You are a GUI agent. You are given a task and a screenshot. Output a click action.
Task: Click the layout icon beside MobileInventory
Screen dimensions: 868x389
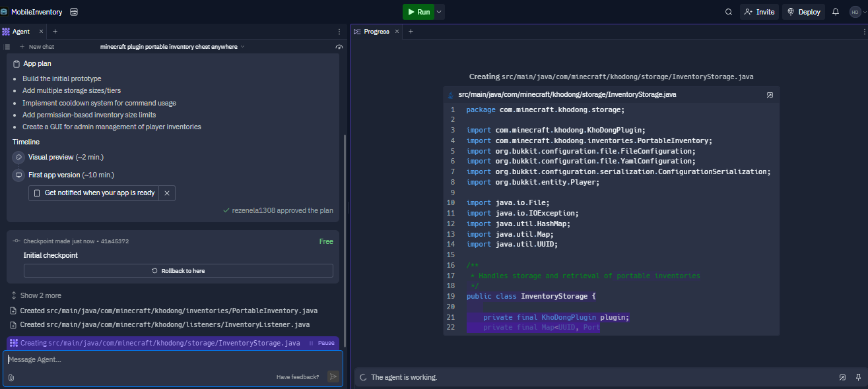tap(73, 12)
